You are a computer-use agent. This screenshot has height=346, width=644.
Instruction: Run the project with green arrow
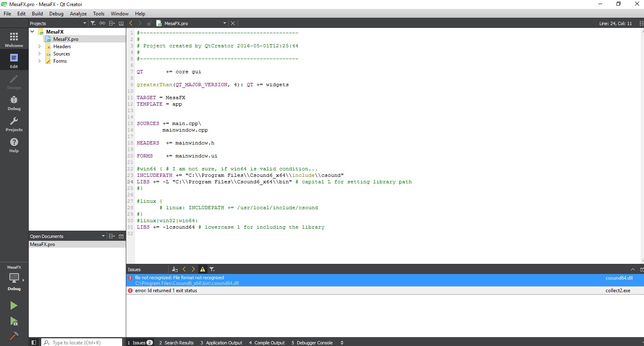point(14,305)
